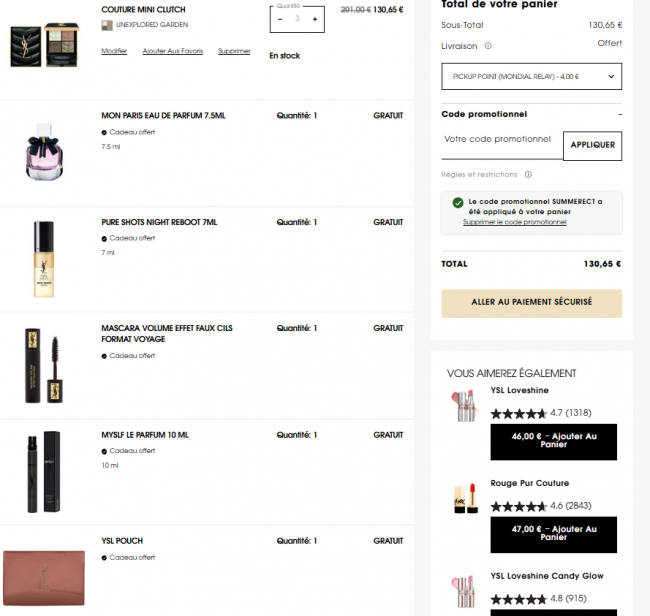
Task: Go to Aller au paiement sécurisé
Action: point(531,303)
